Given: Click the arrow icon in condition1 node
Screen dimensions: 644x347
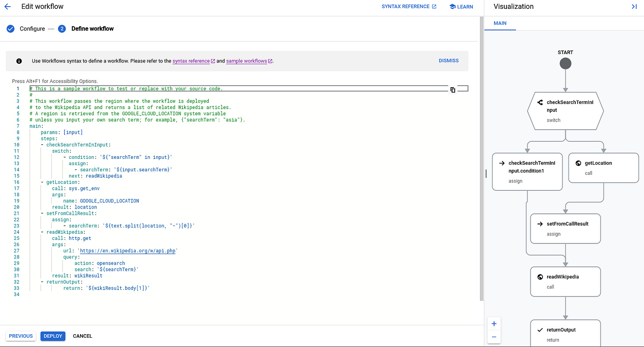Looking at the screenshot, I should [502, 163].
